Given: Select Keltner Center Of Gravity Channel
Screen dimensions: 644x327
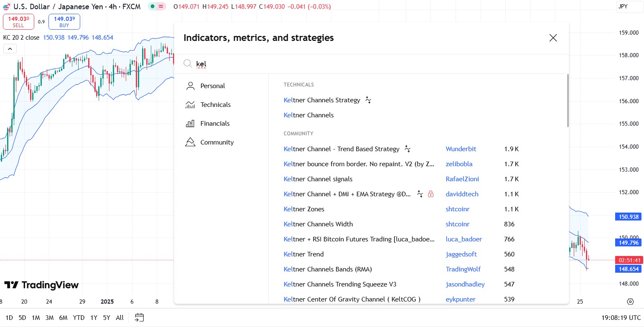Looking at the screenshot, I should click(x=352, y=299).
